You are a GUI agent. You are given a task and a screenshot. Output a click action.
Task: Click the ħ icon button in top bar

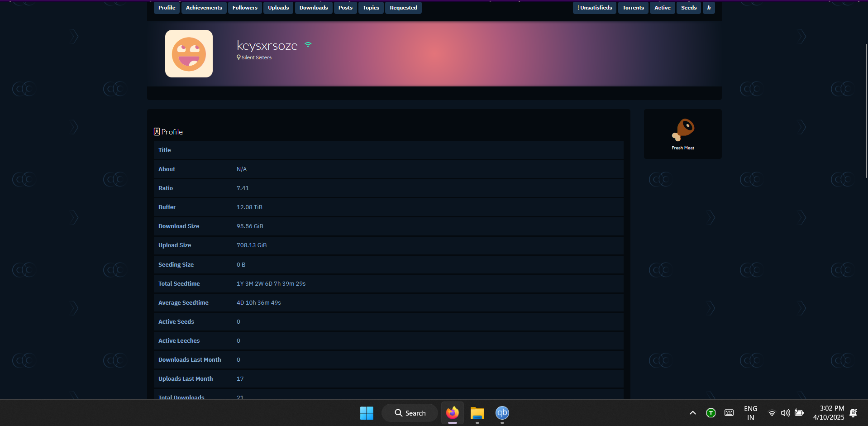point(709,8)
